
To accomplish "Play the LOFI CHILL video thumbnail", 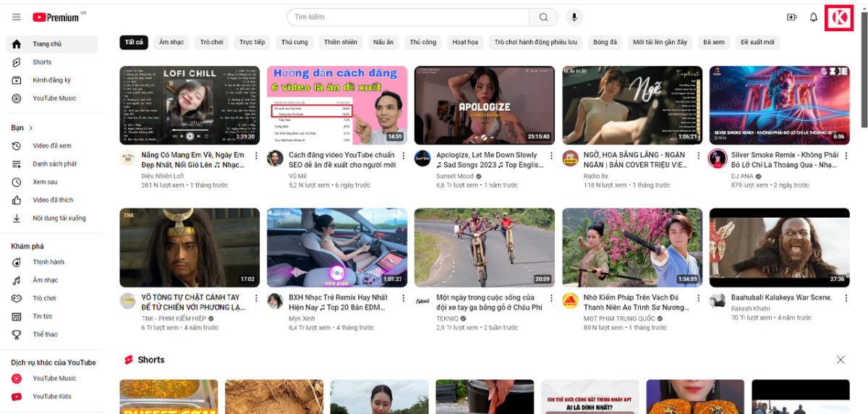I will point(190,106).
